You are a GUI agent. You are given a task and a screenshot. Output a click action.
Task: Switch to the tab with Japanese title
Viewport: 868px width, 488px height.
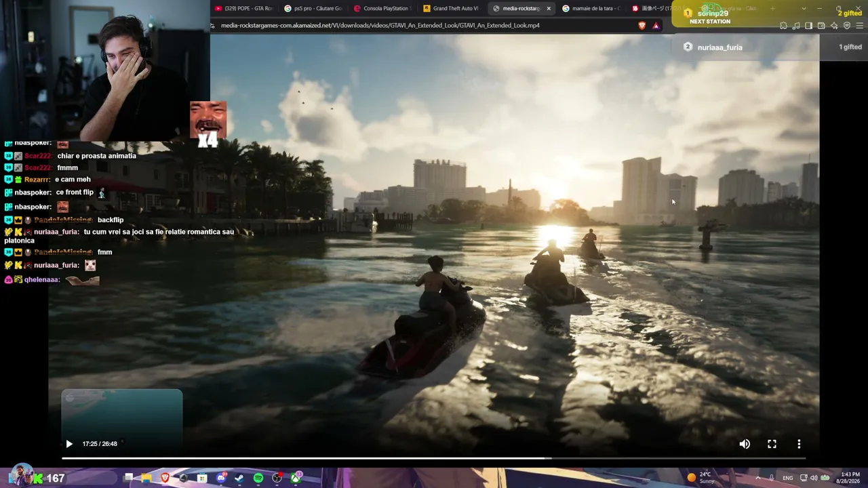pos(651,8)
